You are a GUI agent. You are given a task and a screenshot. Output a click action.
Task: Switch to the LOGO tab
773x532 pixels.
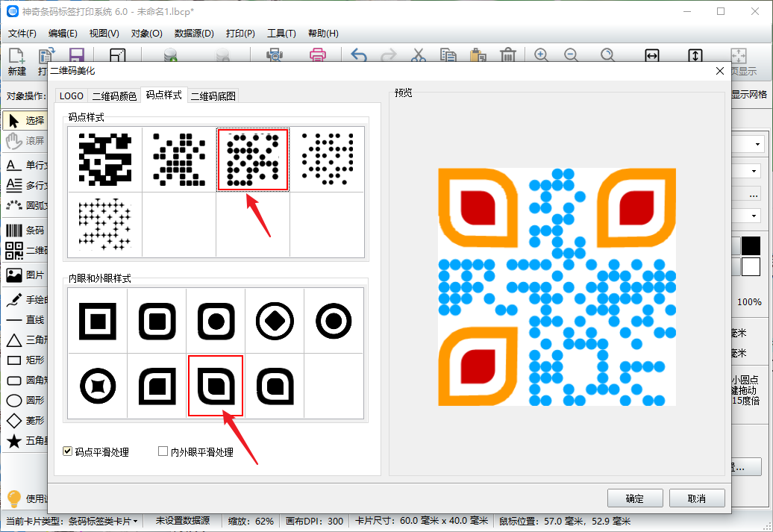pyautogui.click(x=72, y=96)
